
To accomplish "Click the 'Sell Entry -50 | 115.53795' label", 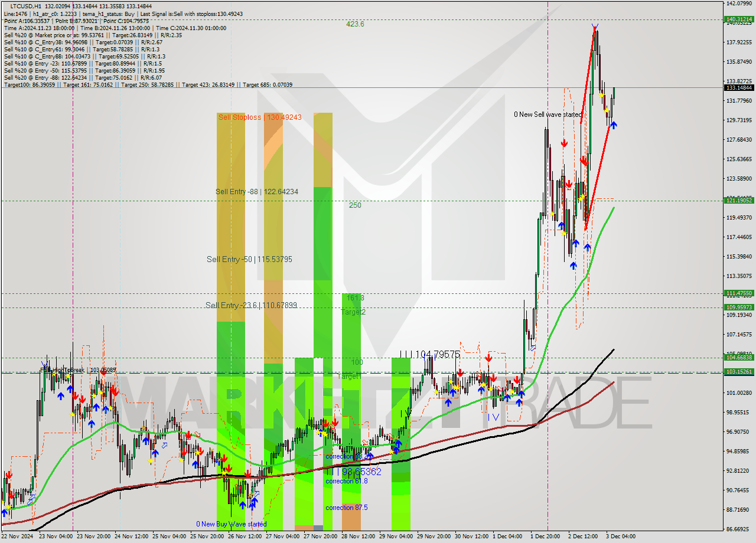I will (x=249, y=259).
